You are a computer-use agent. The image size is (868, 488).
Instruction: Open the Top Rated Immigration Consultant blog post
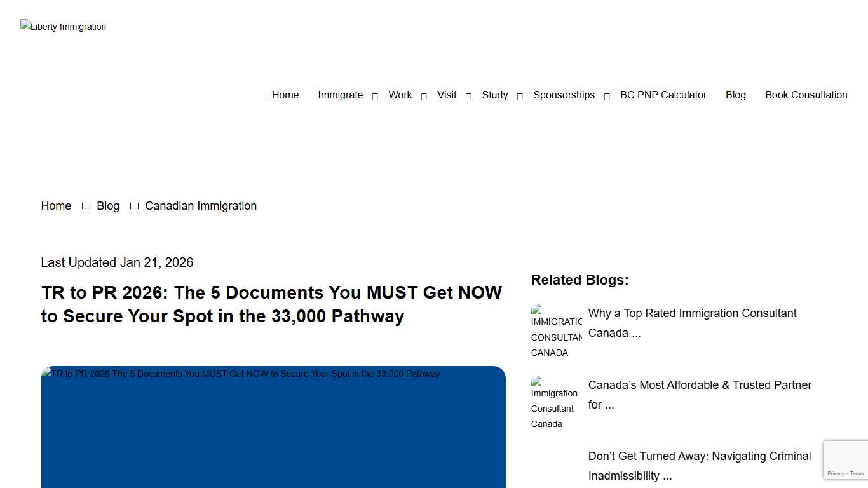pos(692,322)
